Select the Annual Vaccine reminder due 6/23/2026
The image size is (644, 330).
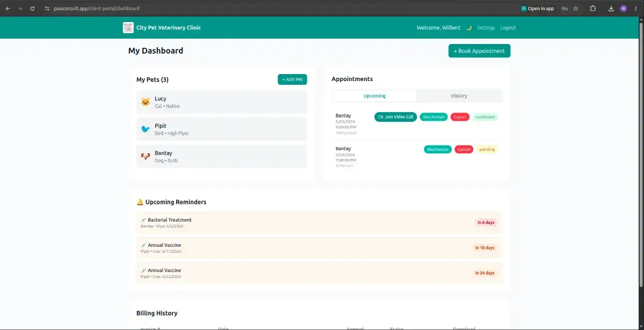click(319, 273)
